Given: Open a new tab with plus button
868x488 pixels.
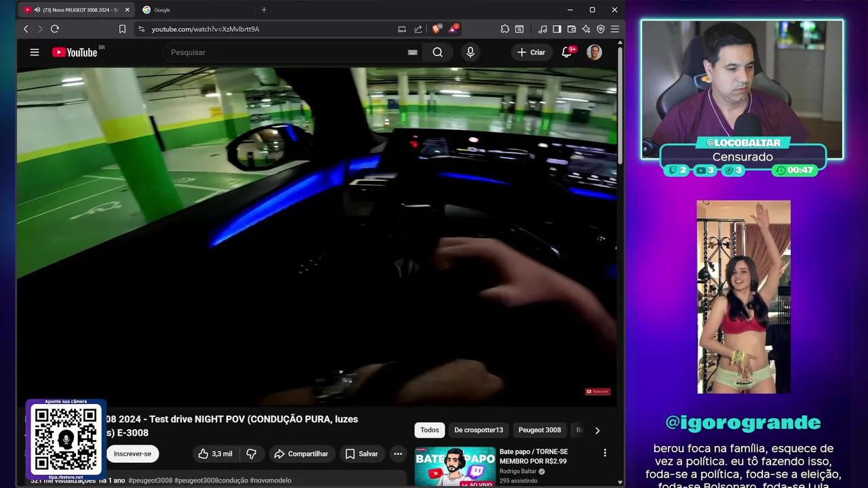Looking at the screenshot, I should coord(264,10).
